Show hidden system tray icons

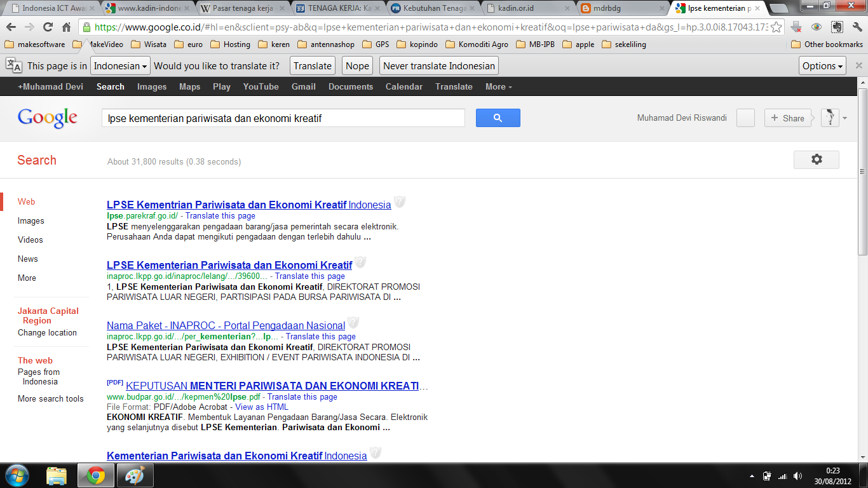click(752, 476)
